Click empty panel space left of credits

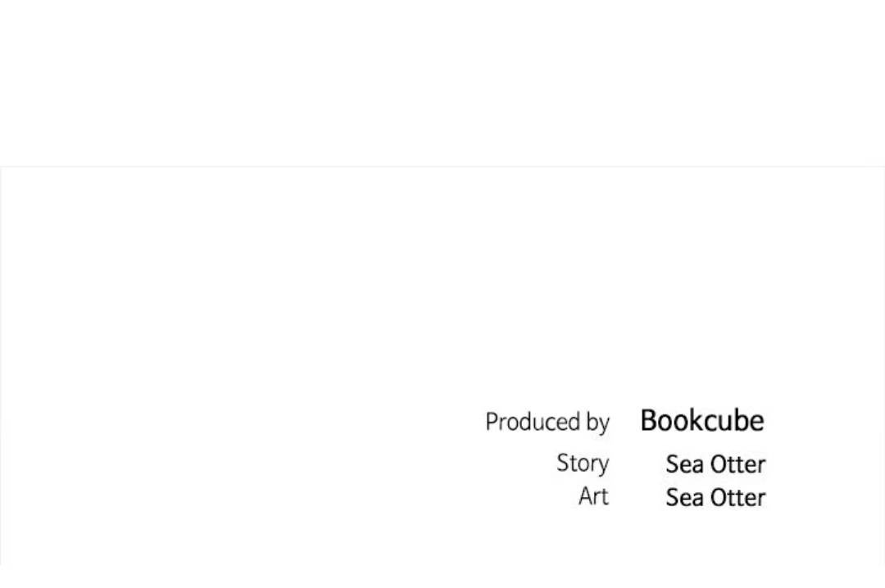(x=246, y=369)
